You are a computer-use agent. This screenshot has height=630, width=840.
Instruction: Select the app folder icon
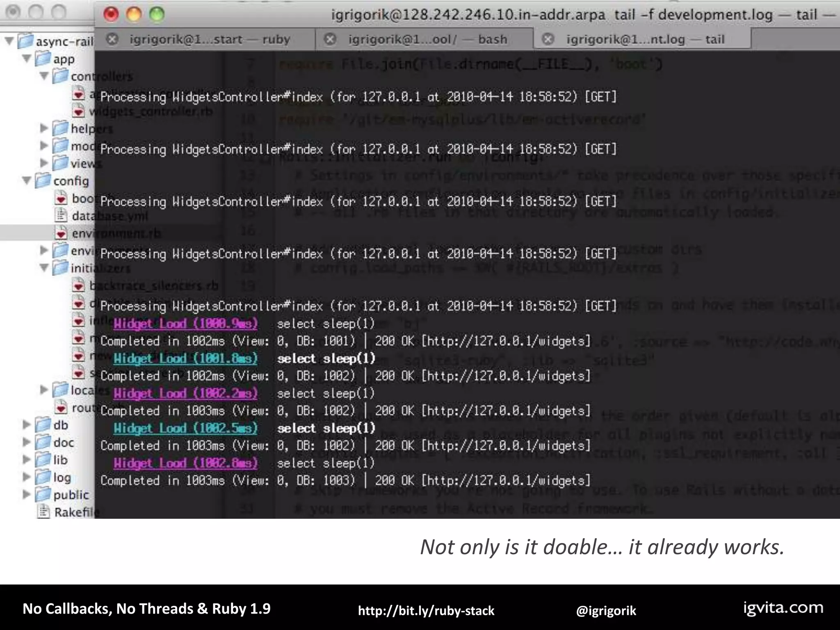click(x=43, y=58)
